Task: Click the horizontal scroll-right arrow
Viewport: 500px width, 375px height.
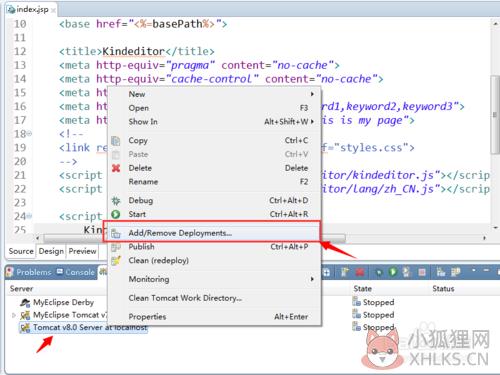Action: tap(484, 238)
